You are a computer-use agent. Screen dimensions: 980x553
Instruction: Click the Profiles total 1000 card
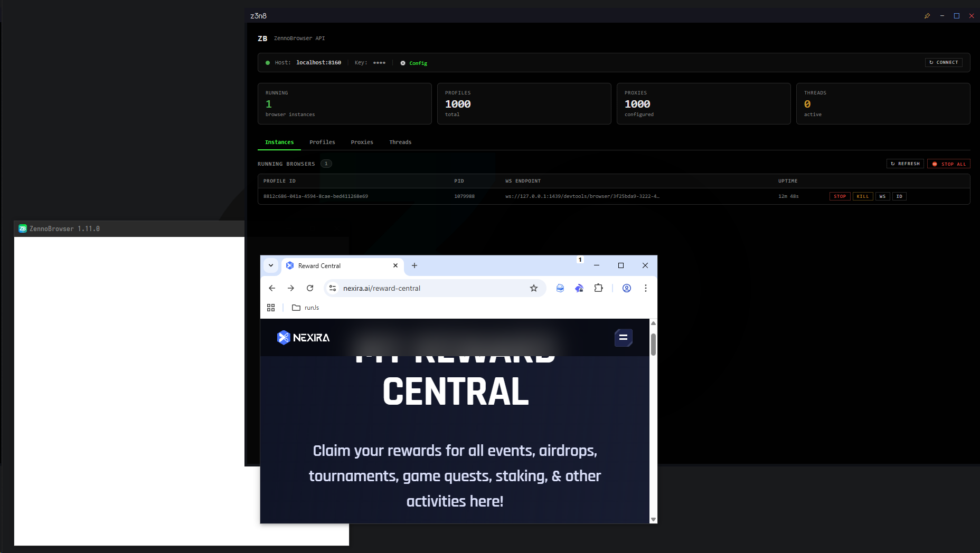point(524,103)
